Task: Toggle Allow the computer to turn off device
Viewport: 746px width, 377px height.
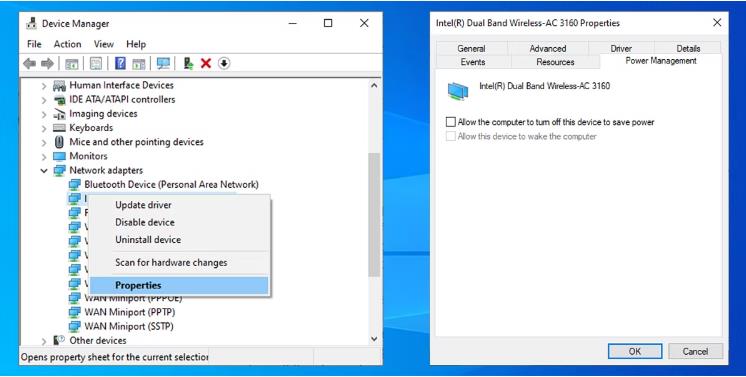Action: click(451, 122)
